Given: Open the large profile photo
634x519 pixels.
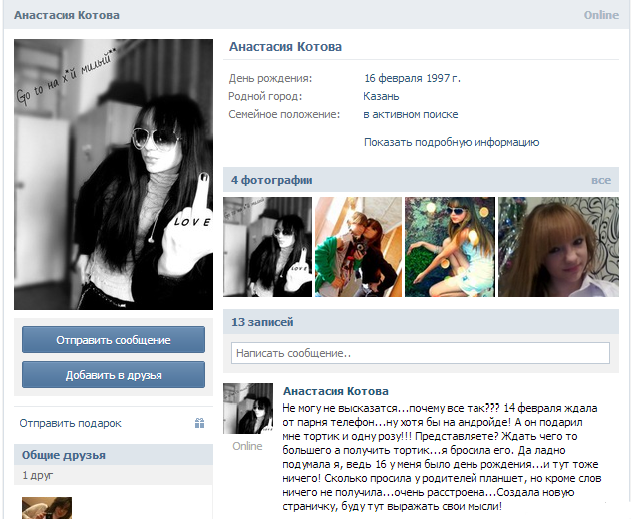Looking at the screenshot, I should pyautogui.click(x=113, y=174).
